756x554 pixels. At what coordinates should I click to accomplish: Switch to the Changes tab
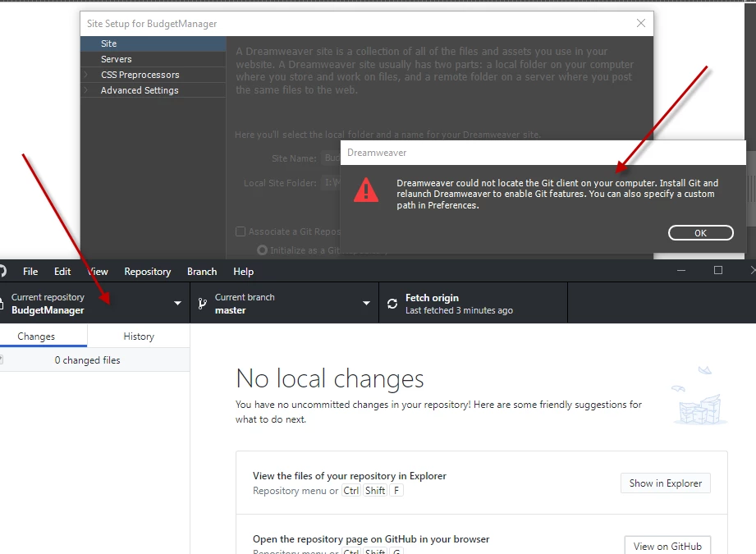44,336
